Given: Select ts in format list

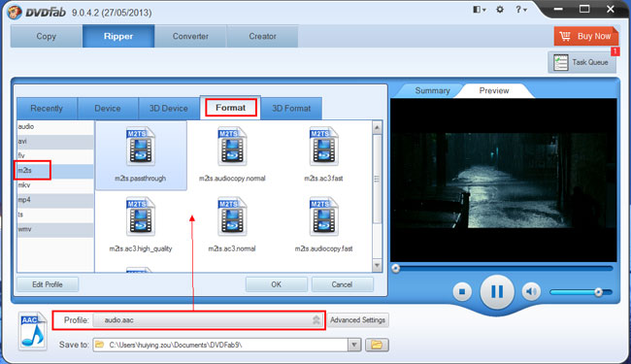Looking at the screenshot, I should (x=55, y=215).
